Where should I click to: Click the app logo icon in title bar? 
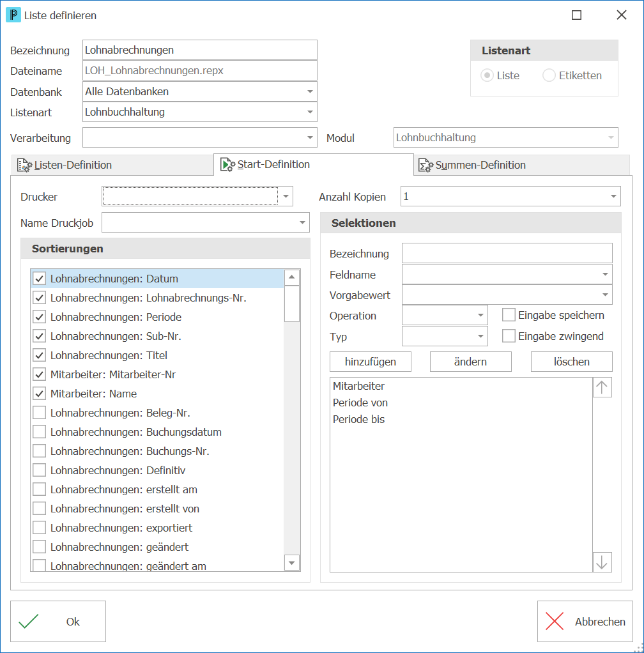click(13, 15)
